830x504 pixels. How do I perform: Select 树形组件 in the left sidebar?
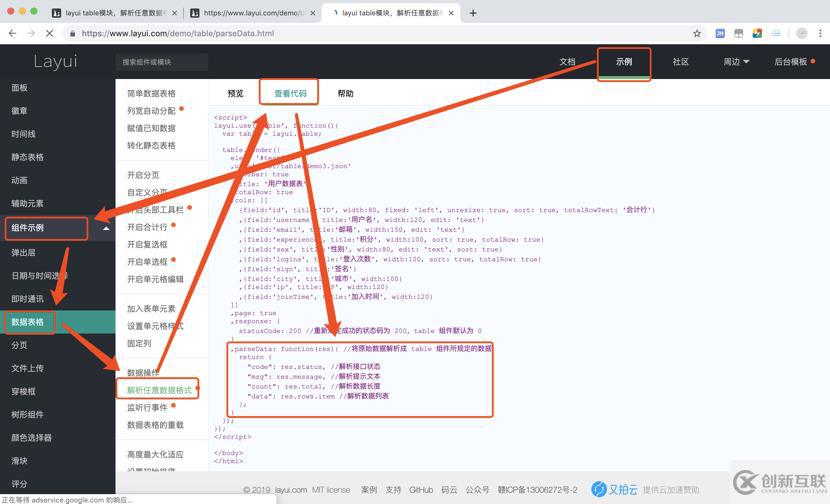[x=28, y=415]
